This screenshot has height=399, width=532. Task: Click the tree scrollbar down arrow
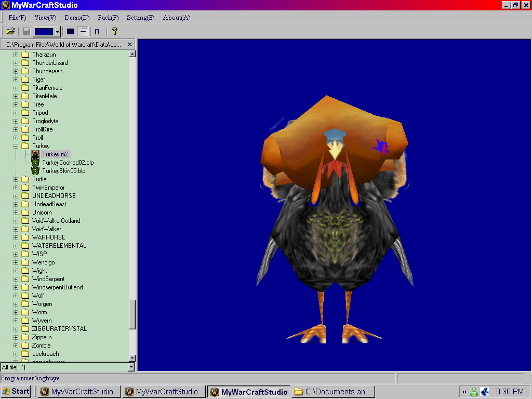[132, 358]
